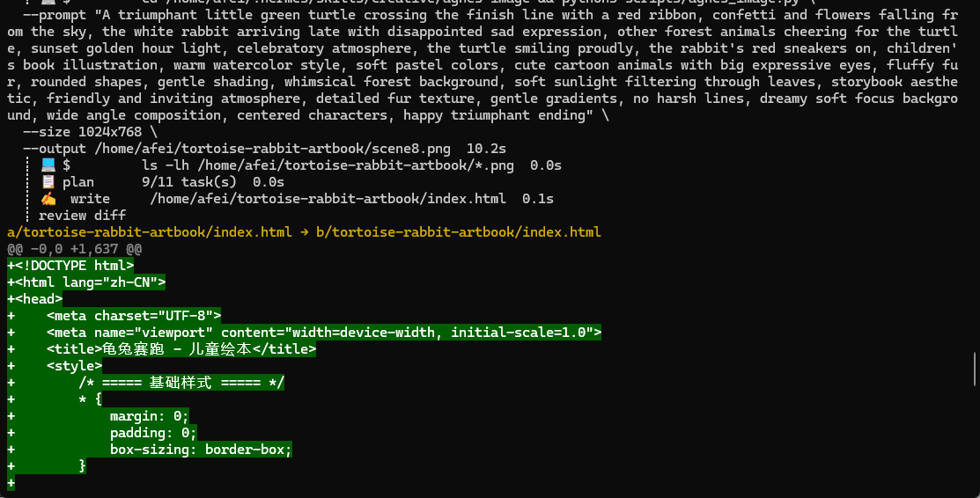Image resolution: width=980 pixels, height=498 pixels.
Task: Click the 'review diff' line
Action: (x=82, y=215)
